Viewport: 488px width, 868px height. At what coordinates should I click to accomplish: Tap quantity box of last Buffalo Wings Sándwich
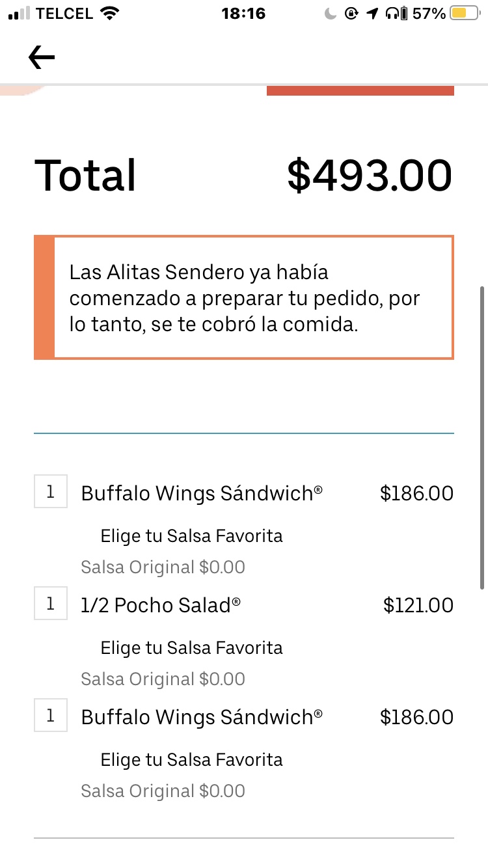(51, 716)
